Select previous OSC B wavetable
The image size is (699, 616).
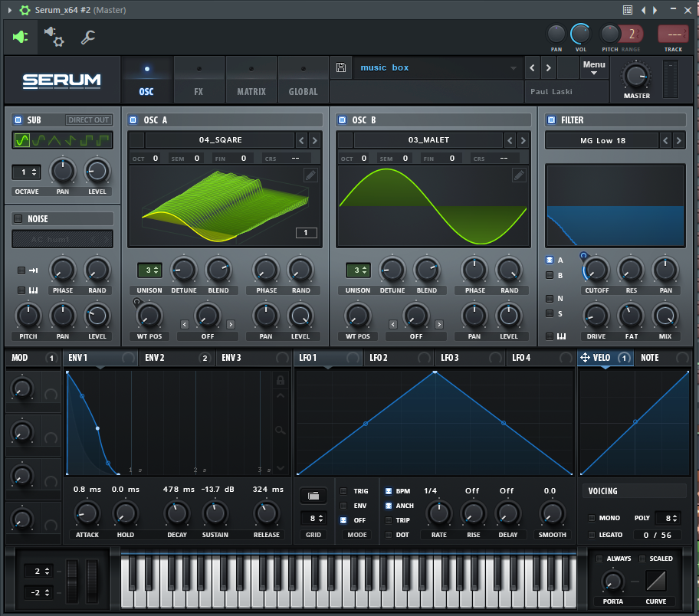[510, 140]
